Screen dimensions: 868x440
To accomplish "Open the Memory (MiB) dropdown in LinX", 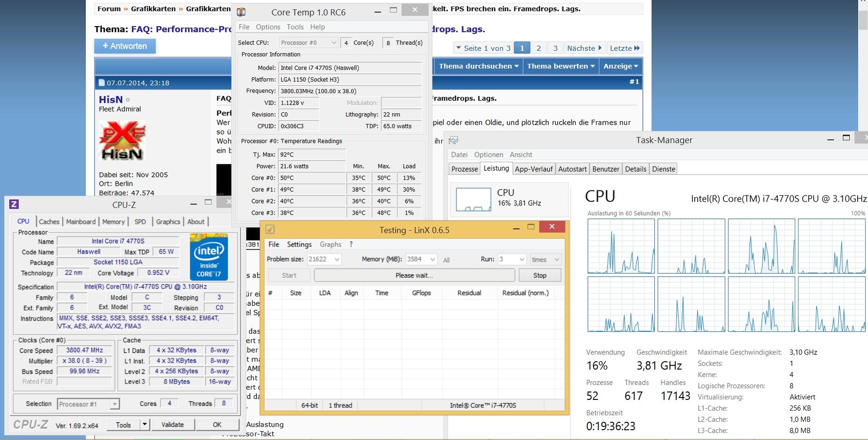I will (421, 259).
